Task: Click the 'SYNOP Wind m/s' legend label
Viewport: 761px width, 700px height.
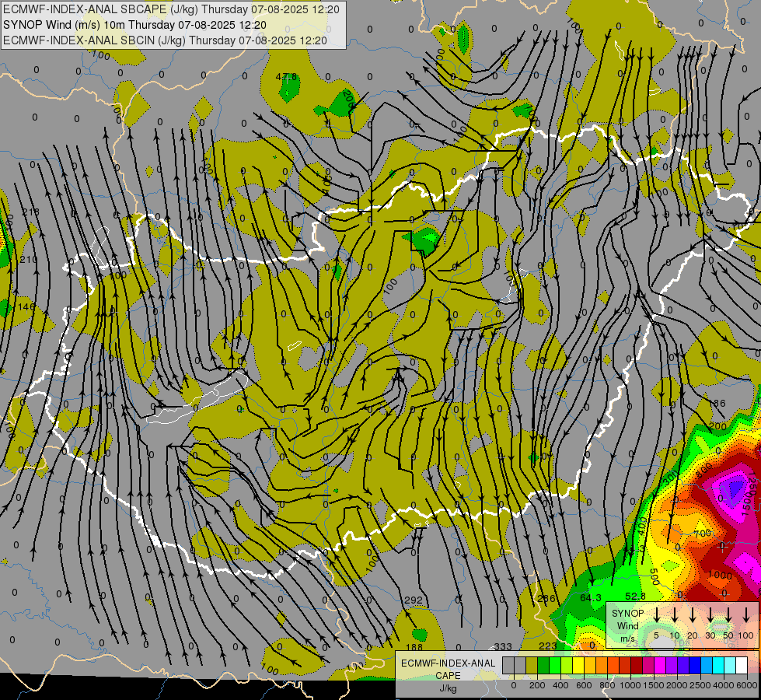Action: coord(627,625)
